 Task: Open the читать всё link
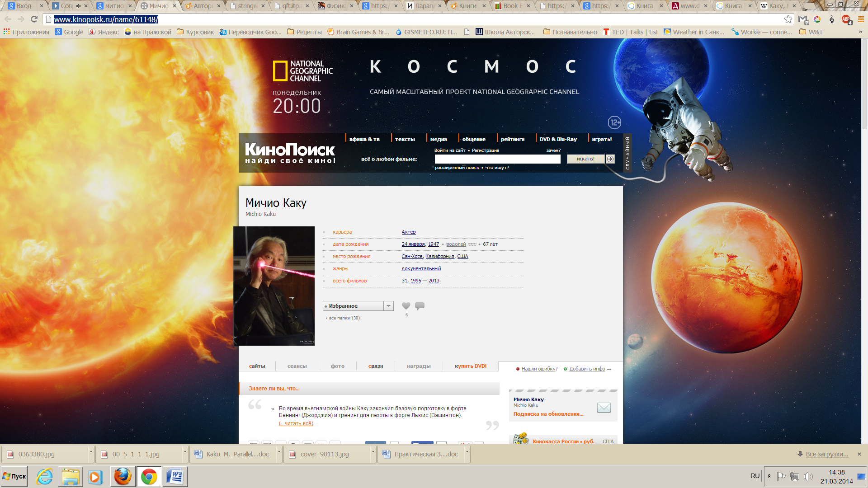296,423
